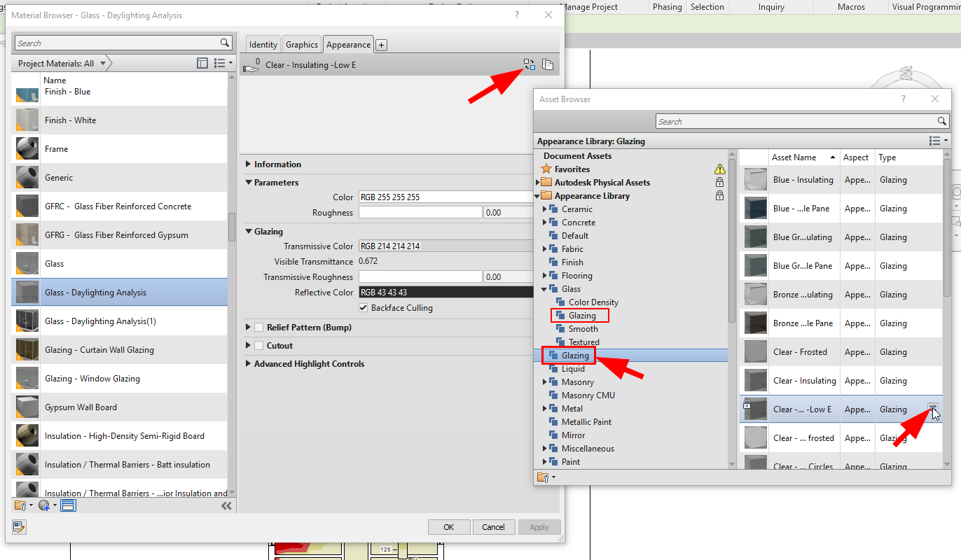Open the Asset Browser view options icon
This screenshot has height=560, width=961.
(936, 141)
